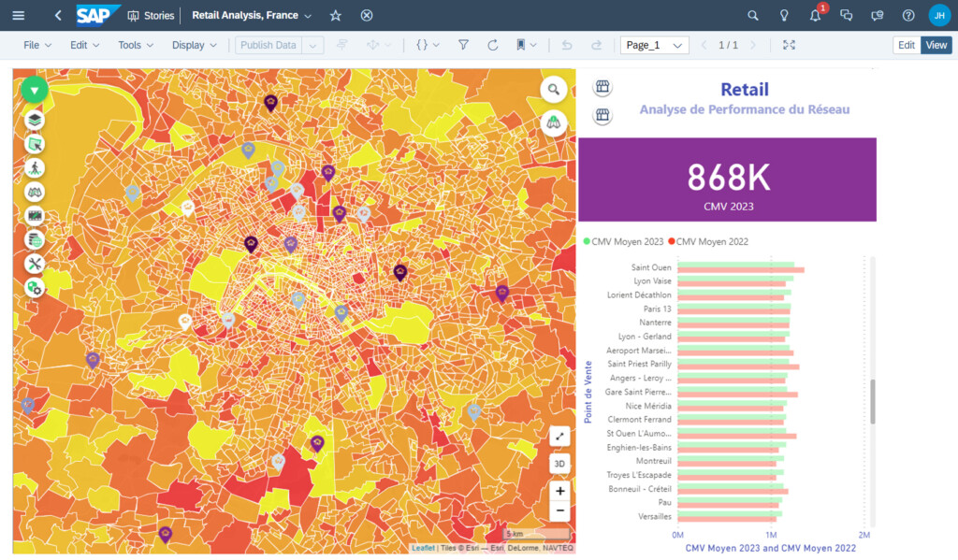Open the imagery film-strip tool
This screenshot has width=958, height=560.
click(x=35, y=216)
